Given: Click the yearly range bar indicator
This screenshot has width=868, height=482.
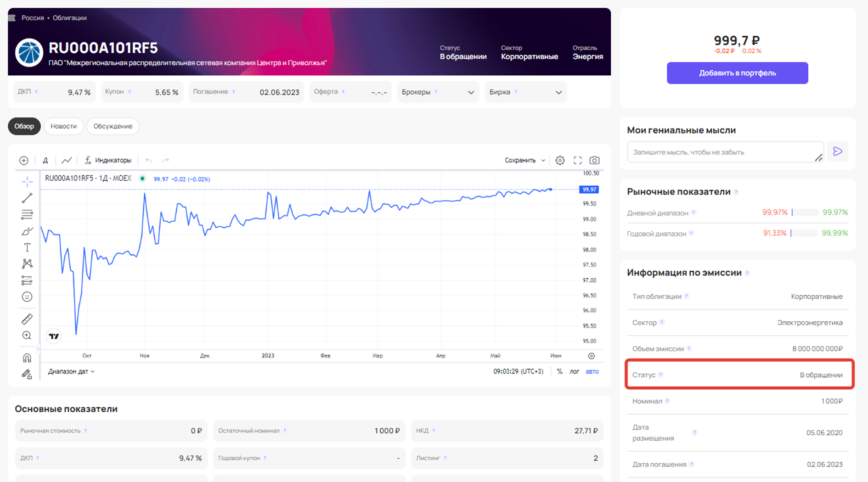Looking at the screenshot, I should point(804,233).
